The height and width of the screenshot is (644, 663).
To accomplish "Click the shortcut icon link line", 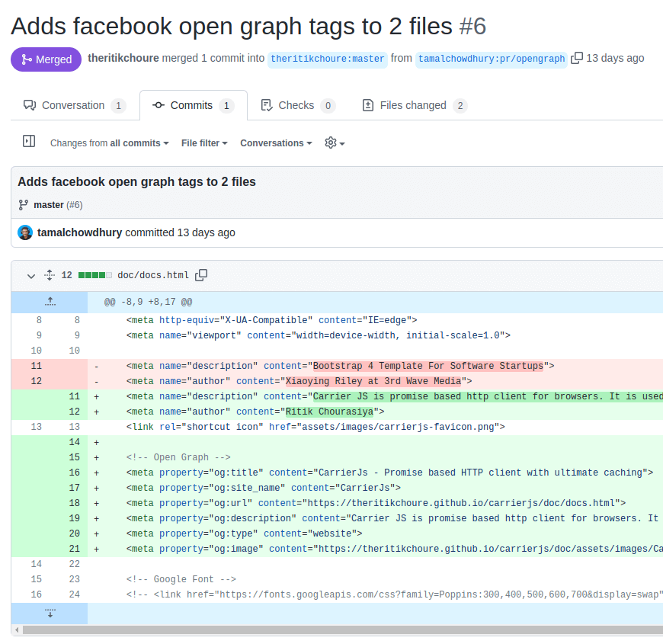I will point(315,427).
